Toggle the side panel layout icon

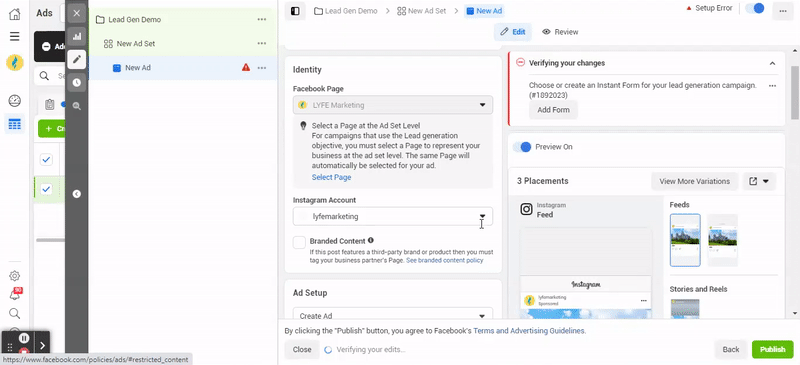[x=295, y=11]
